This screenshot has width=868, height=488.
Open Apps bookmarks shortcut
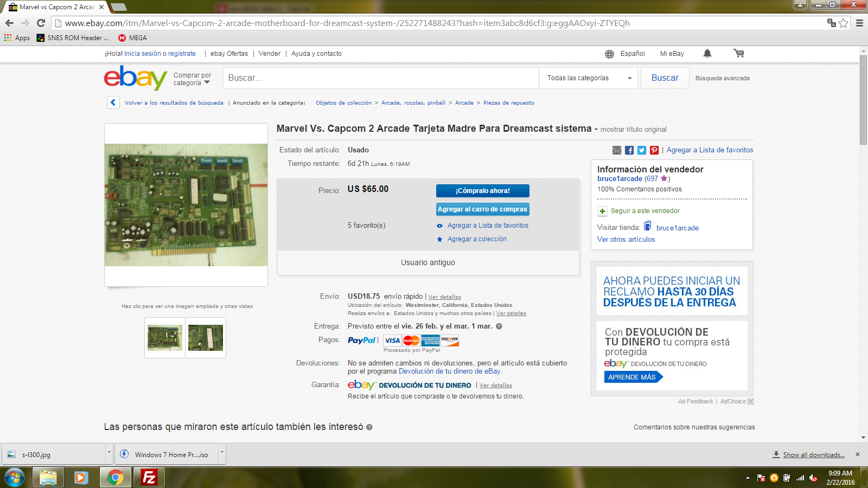pos(17,38)
